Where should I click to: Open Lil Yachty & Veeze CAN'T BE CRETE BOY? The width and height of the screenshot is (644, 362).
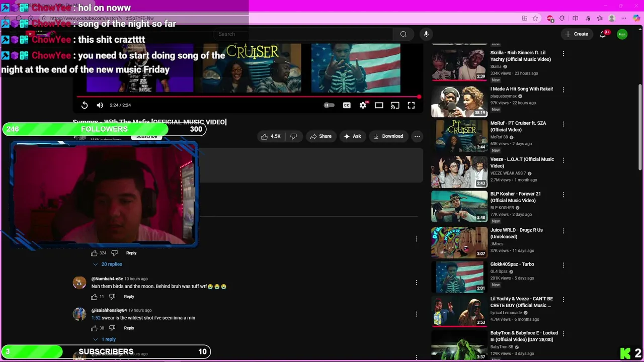click(522, 302)
